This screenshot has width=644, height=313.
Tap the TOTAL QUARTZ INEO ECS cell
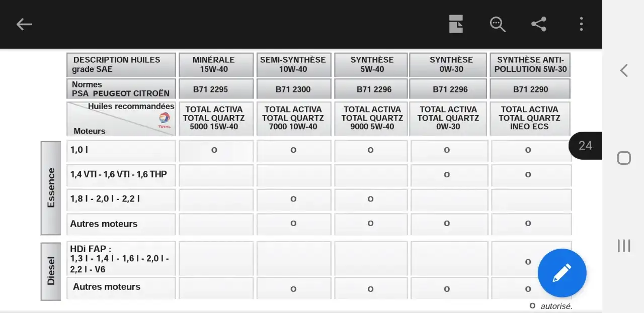pos(530,119)
